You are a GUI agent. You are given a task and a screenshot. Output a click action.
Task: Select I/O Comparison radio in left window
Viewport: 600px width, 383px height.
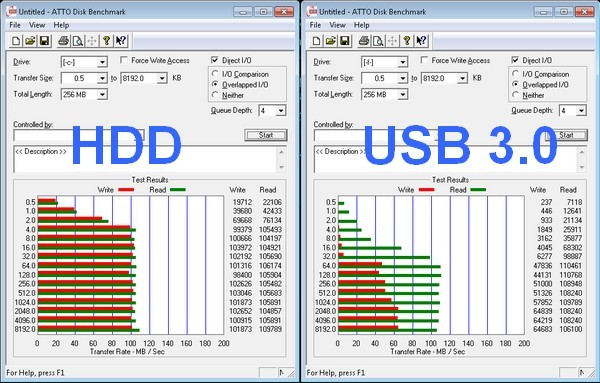pos(215,73)
